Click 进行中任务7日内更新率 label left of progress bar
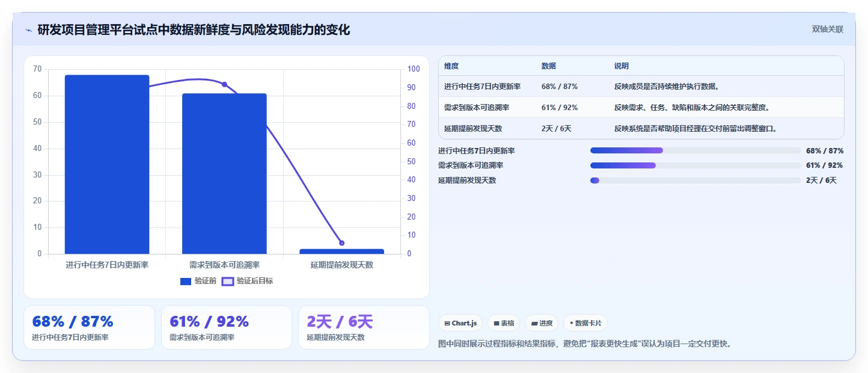The height and width of the screenshot is (373, 868). (477, 150)
